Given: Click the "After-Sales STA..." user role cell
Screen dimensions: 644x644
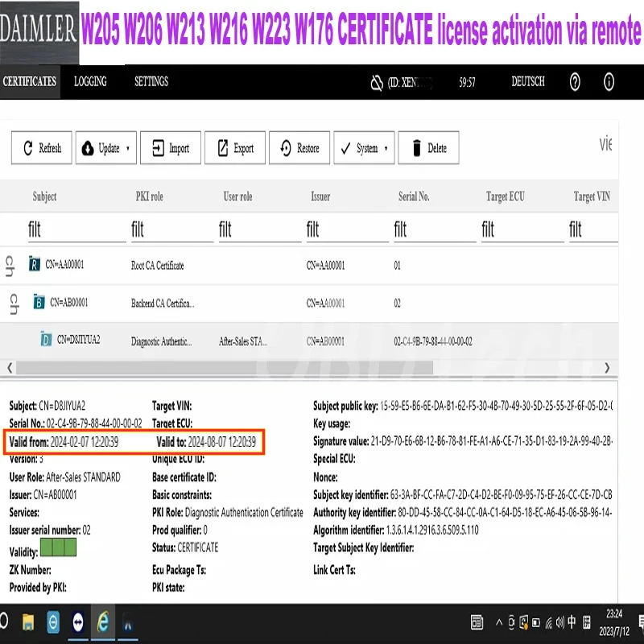Looking at the screenshot, I should [x=243, y=341].
